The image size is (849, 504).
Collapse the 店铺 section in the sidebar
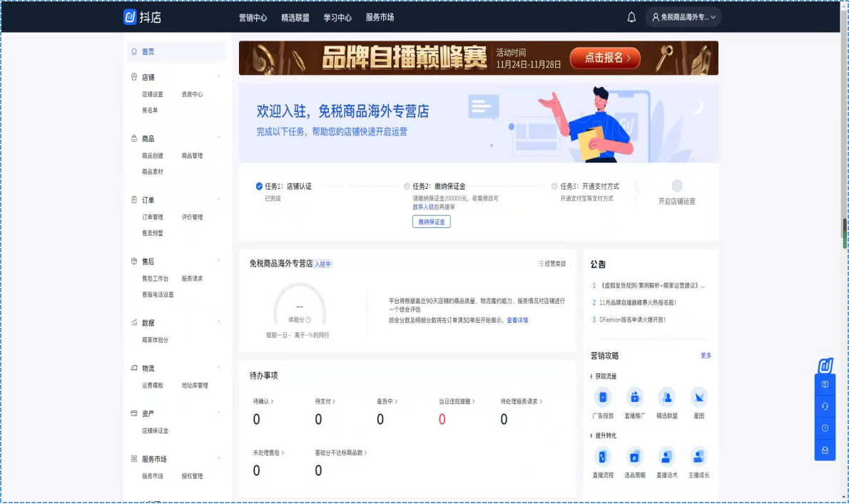[x=219, y=77]
